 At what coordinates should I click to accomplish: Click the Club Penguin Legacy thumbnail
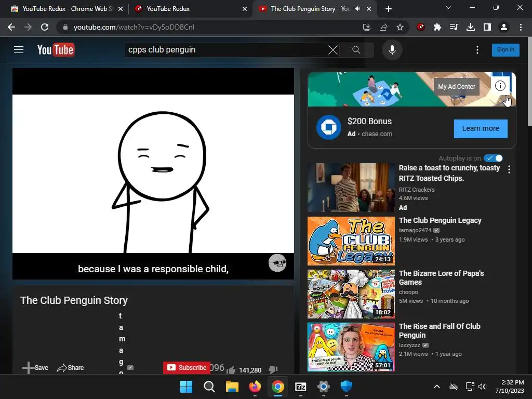[351, 241]
